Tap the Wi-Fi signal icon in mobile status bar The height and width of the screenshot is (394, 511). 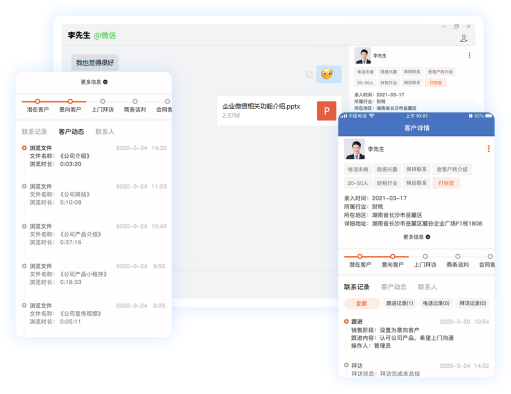click(371, 116)
